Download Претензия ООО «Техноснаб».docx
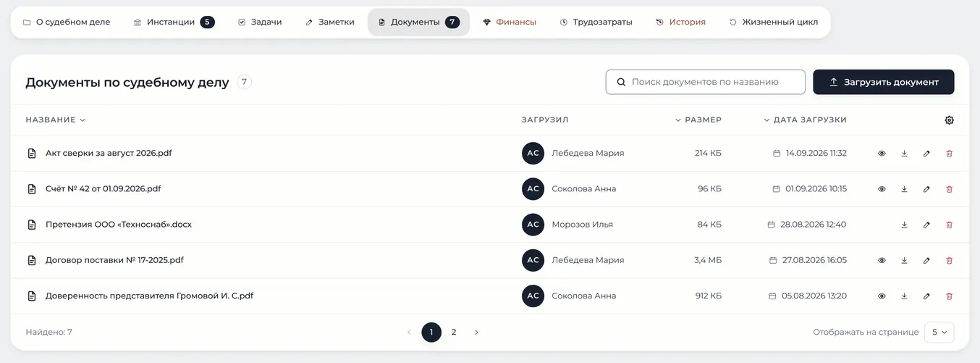This screenshot has height=363, width=980. pos(904,225)
